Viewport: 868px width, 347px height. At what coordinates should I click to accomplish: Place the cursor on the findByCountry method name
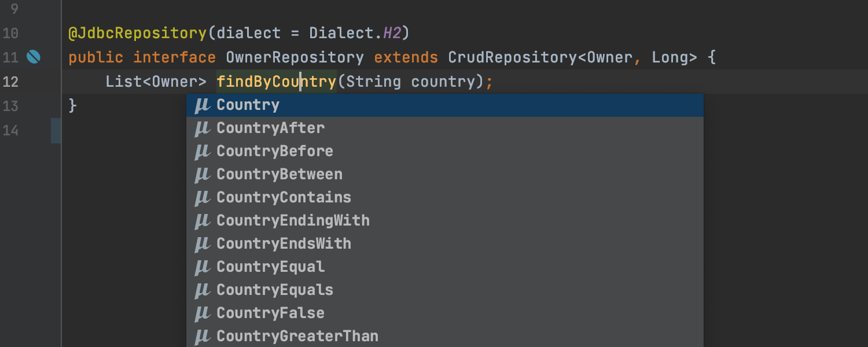click(277, 82)
